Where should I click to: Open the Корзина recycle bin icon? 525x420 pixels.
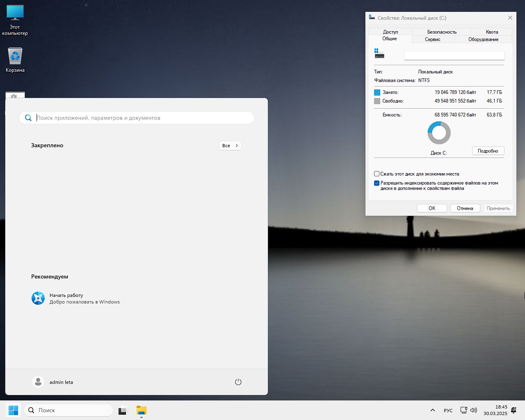(15, 60)
